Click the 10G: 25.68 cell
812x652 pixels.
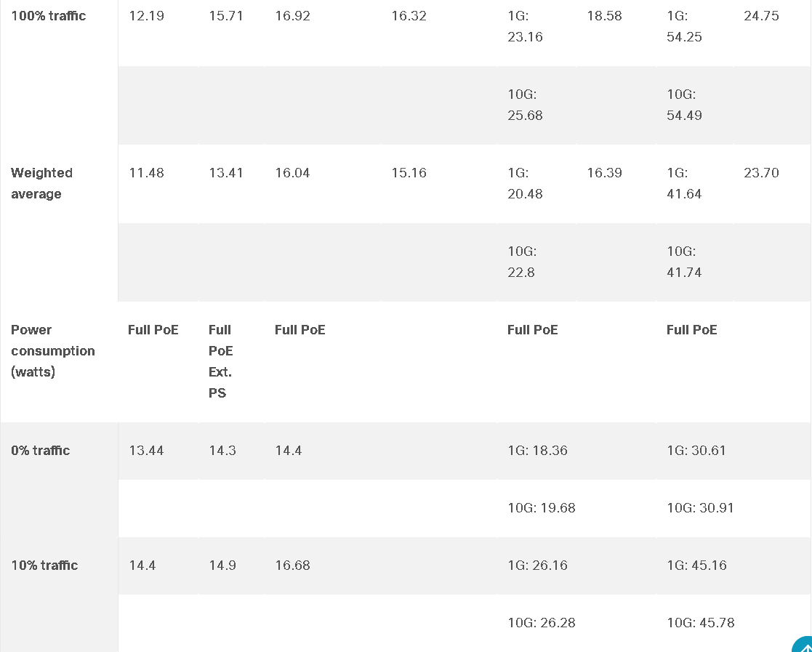click(x=525, y=105)
